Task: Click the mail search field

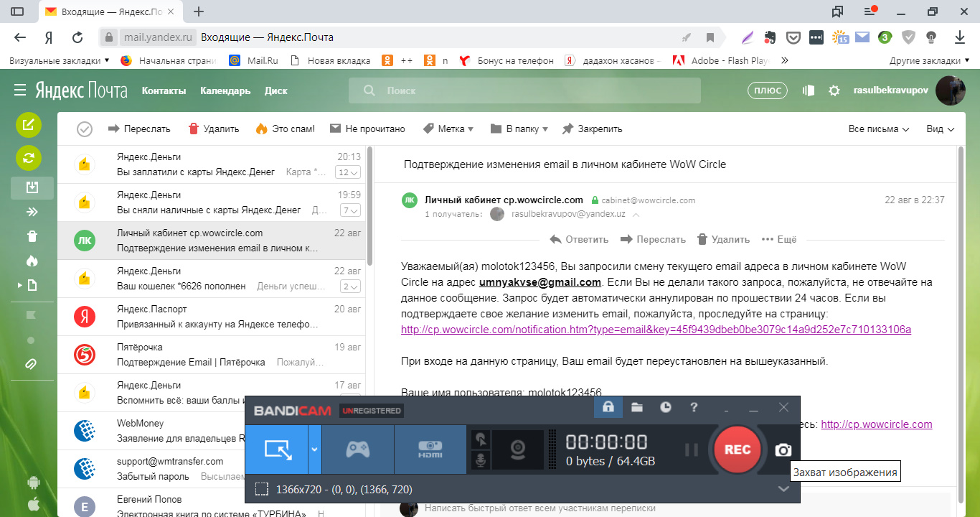Action: 524,91
